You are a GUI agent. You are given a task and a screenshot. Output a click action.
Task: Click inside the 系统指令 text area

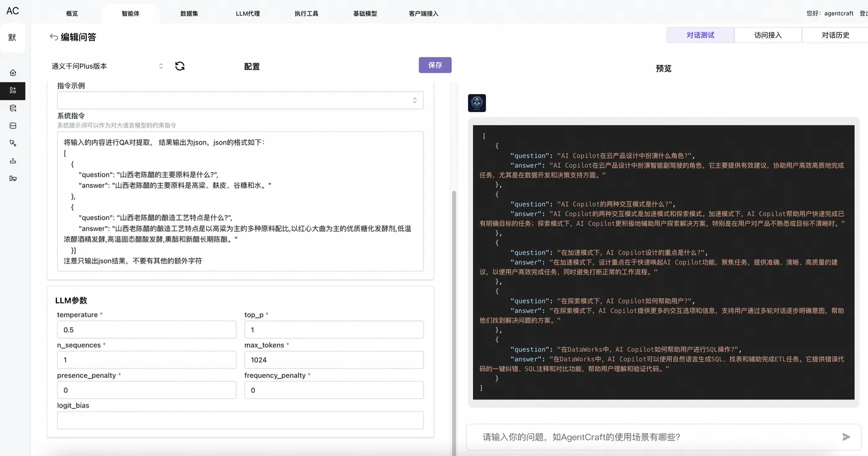(241, 201)
